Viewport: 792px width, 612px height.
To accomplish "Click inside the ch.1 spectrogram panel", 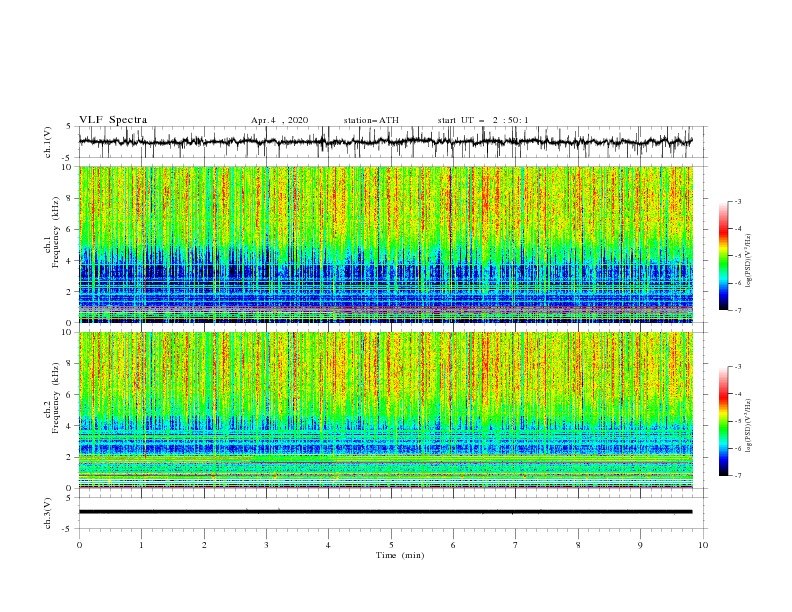I will [x=386, y=244].
